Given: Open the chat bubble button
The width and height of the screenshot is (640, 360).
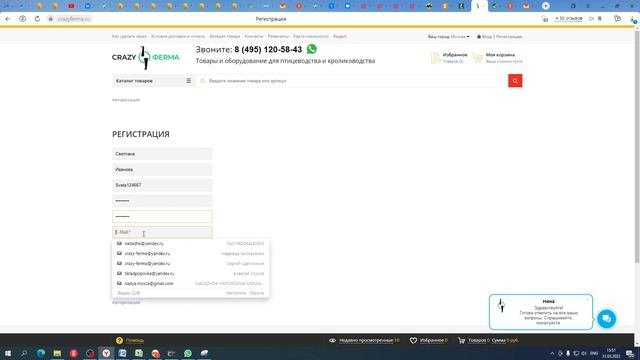Looking at the screenshot, I should [607, 319].
